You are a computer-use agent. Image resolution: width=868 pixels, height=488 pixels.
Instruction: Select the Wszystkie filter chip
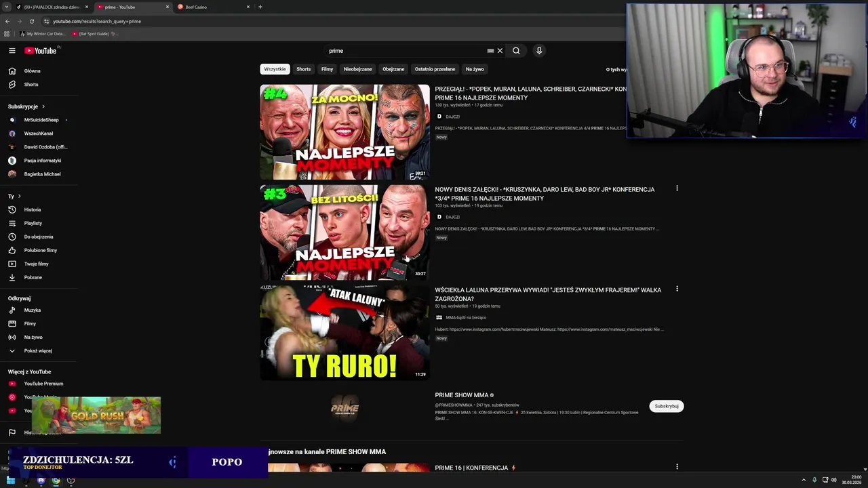(x=275, y=69)
